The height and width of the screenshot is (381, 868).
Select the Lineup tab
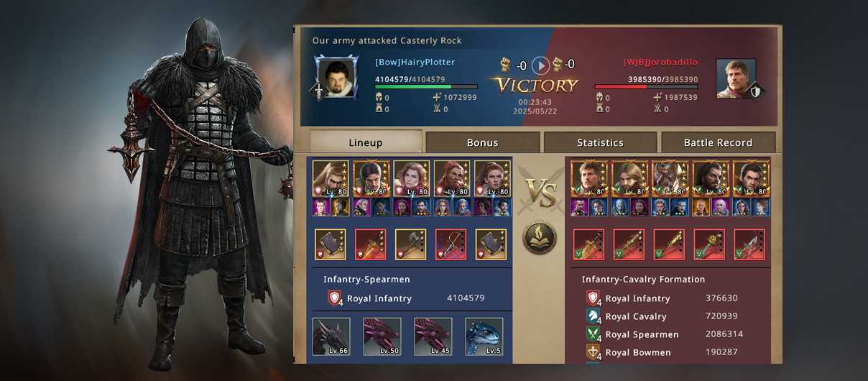click(366, 142)
